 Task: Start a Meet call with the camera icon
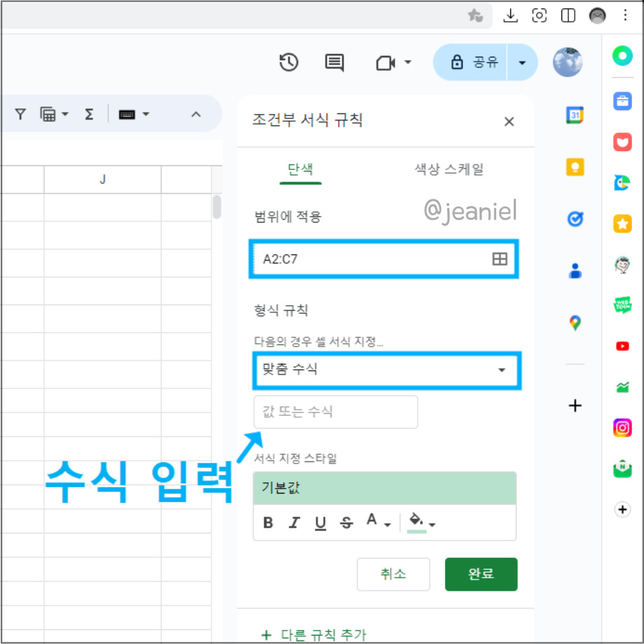pyautogui.click(x=386, y=62)
